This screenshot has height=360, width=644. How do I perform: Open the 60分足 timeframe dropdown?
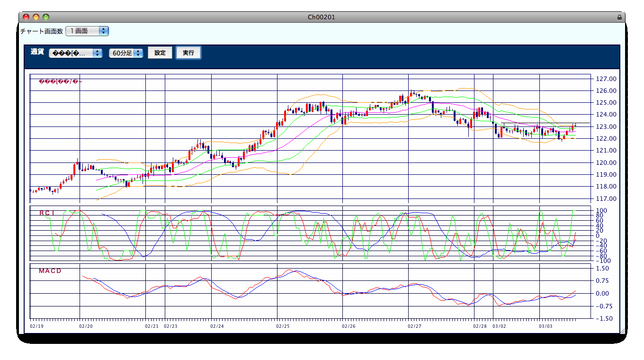pyautogui.click(x=126, y=53)
